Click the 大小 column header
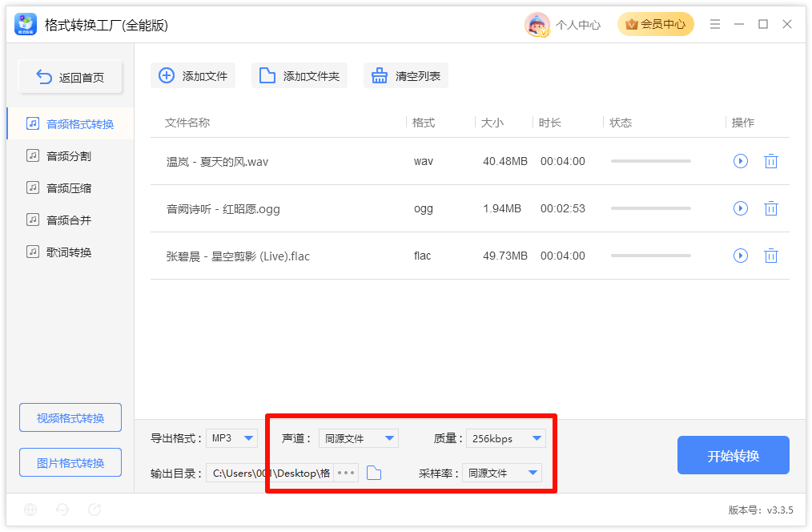Viewport: 812px width, 532px height. coord(492,123)
